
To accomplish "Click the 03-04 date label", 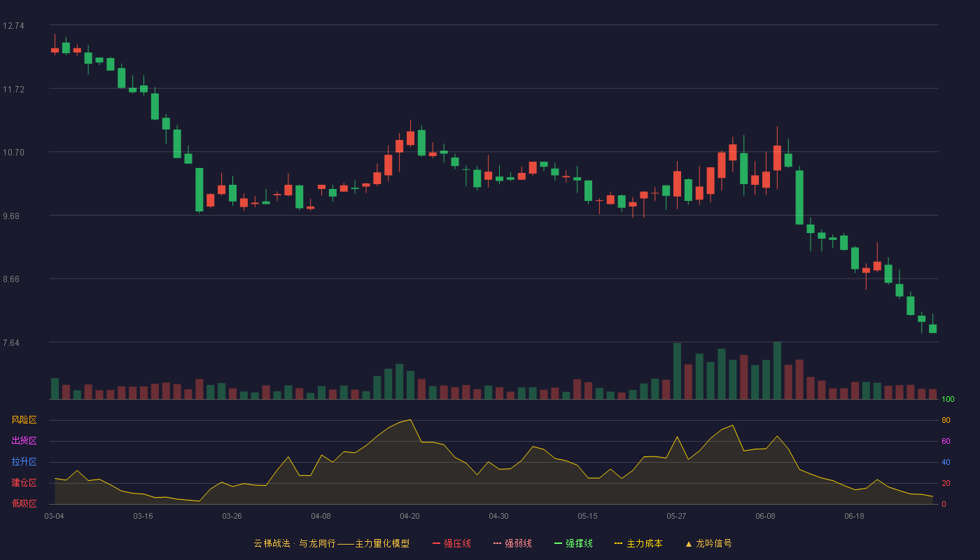I will [54, 516].
